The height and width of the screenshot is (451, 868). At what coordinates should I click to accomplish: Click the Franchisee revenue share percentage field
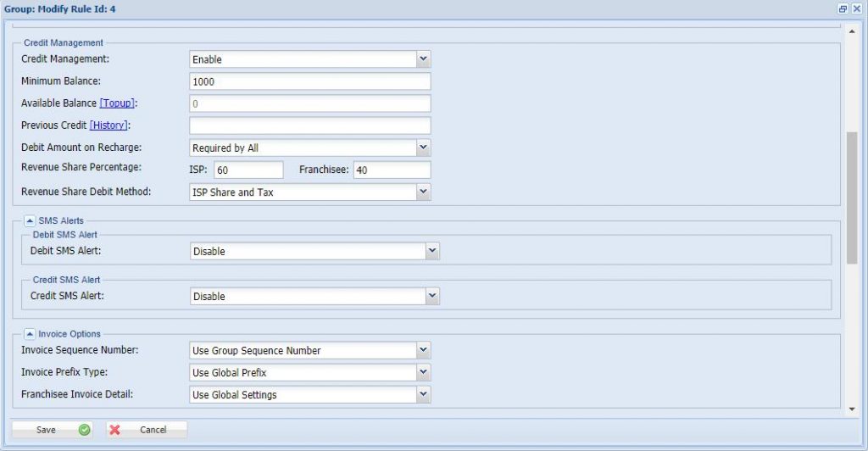[x=392, y=170]
